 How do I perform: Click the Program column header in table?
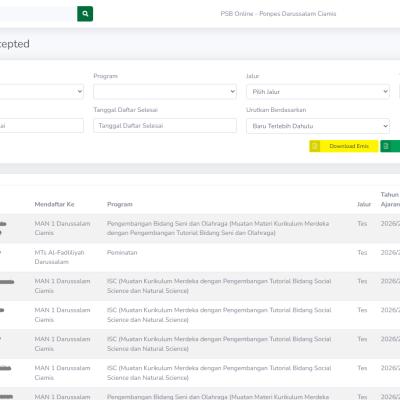(x=120, y=204)
